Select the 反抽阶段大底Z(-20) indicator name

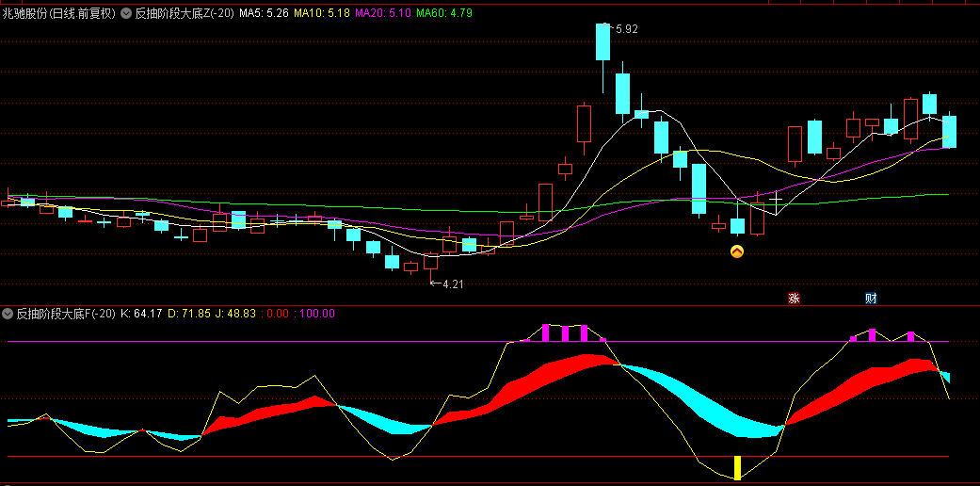pyautogui.click(x=185, y=14)
